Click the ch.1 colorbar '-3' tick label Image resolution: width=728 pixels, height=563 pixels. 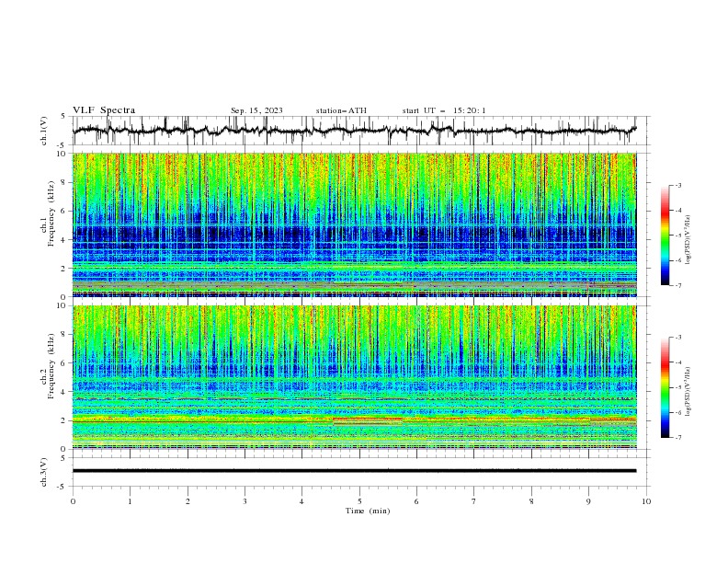pos(677,185)
